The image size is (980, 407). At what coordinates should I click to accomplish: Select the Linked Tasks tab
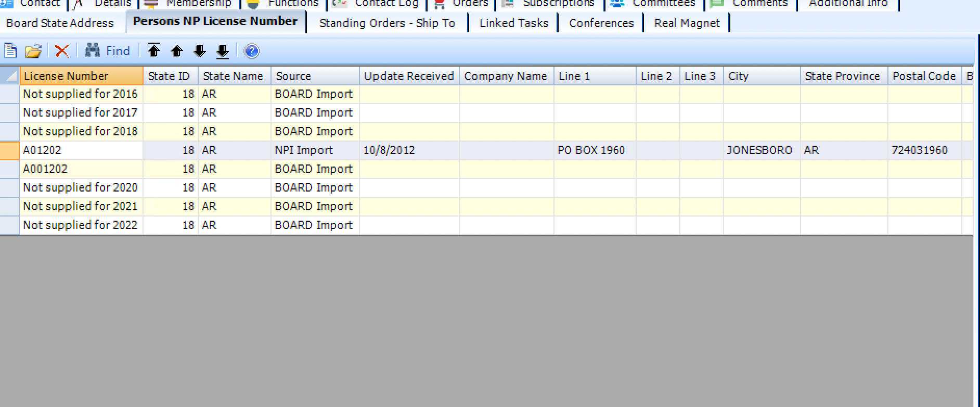point(513,23)
